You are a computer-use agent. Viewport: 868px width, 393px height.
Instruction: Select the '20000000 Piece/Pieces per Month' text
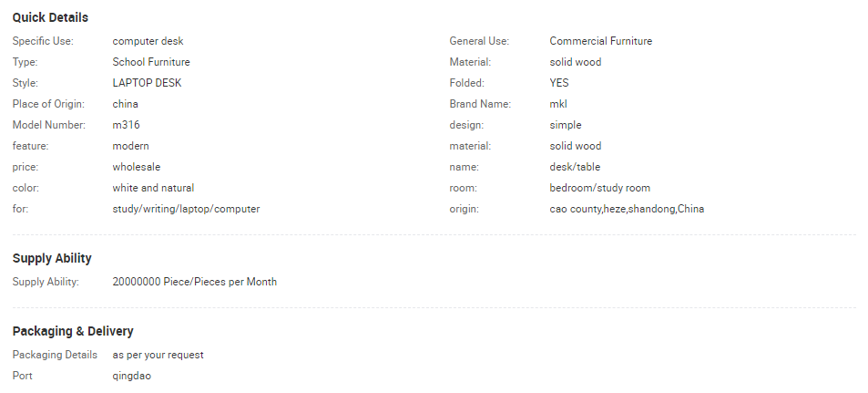pyautogui.click(x=194, y=282)
